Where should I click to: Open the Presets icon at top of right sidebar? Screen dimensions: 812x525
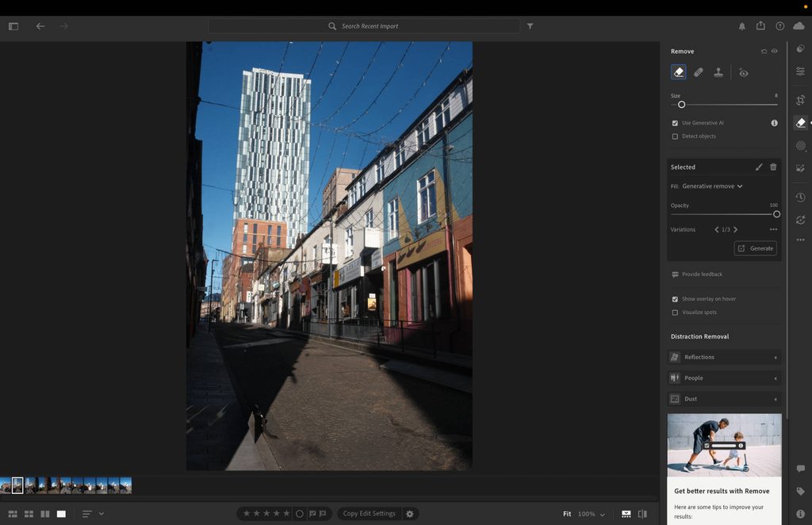pos(801,48)
